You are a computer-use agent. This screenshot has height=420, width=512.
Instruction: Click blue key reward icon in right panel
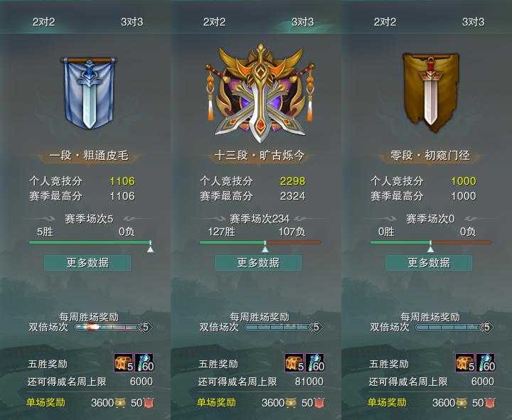pyautogui.click(x=486, y=363)
